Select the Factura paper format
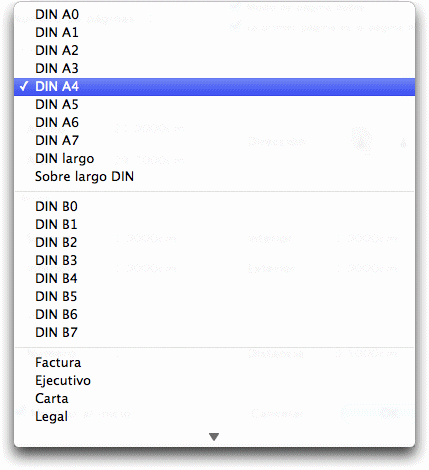The image size is (429, 470). click(214, 363)
